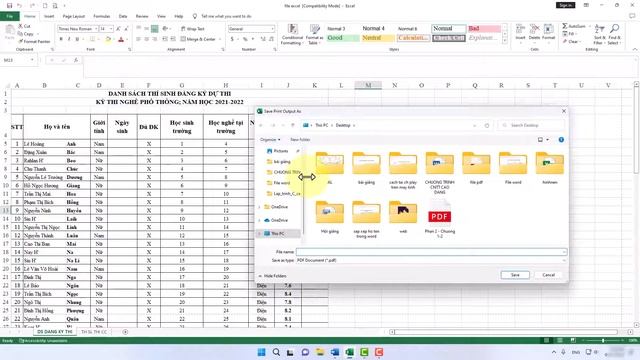Switch to the Formulas tab
640x360 pixels.
click(x=102, y=16)
